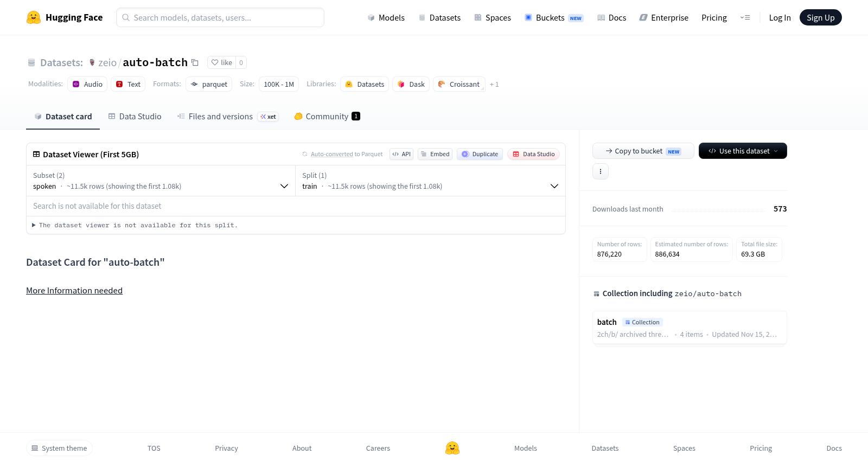Click the Embed button

[435, 154]
